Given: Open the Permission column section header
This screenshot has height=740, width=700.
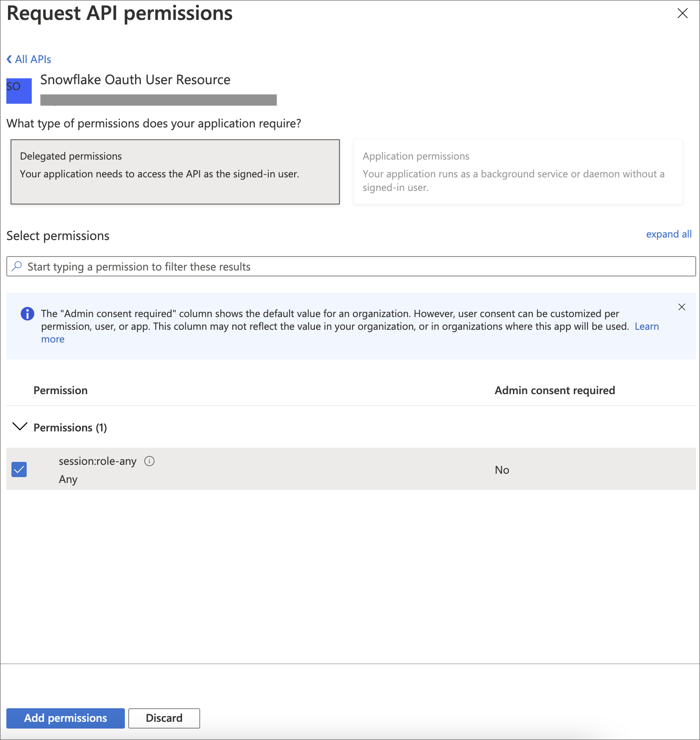Looking at the screenshot, I should pos(61,390).
